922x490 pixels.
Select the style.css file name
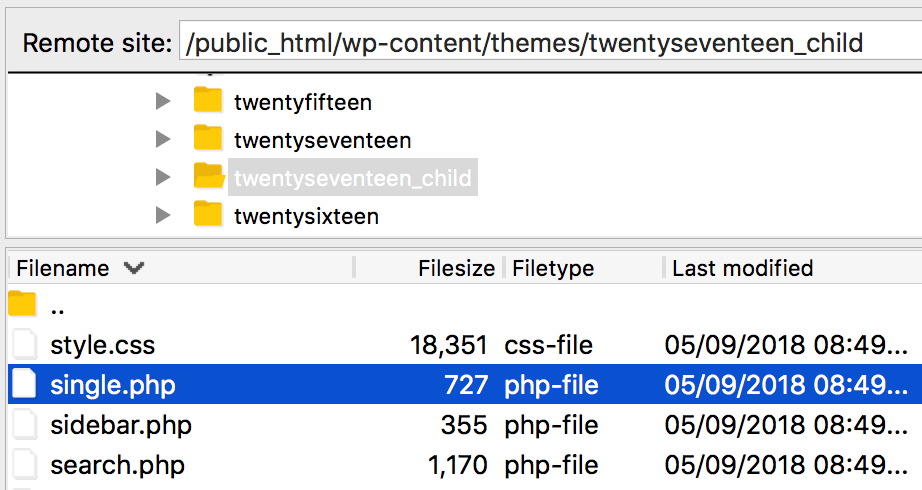point(102,345)
